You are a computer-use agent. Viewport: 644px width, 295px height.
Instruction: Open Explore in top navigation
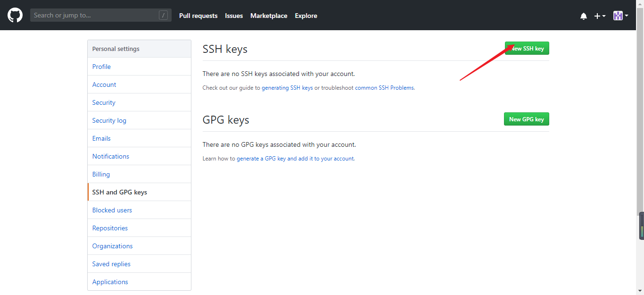pos(306,16)
